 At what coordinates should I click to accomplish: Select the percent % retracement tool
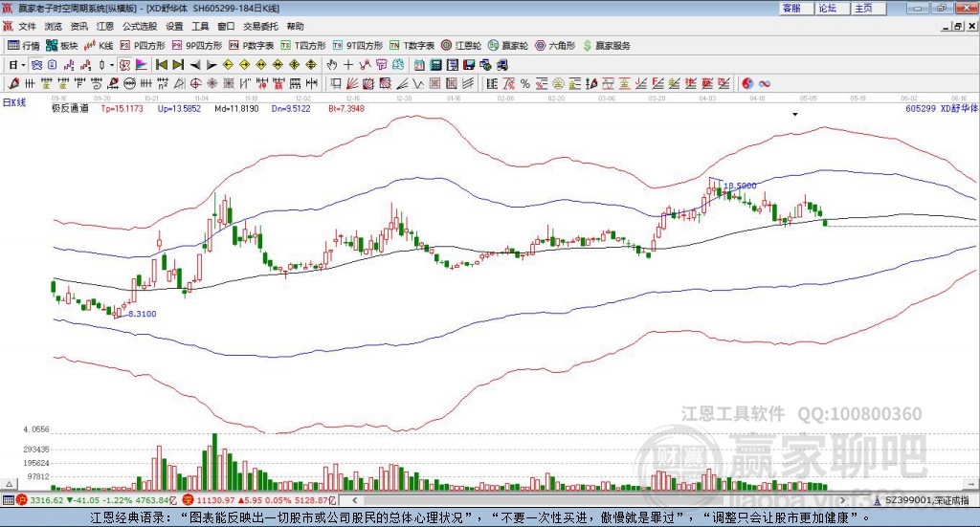coord(525,83)
